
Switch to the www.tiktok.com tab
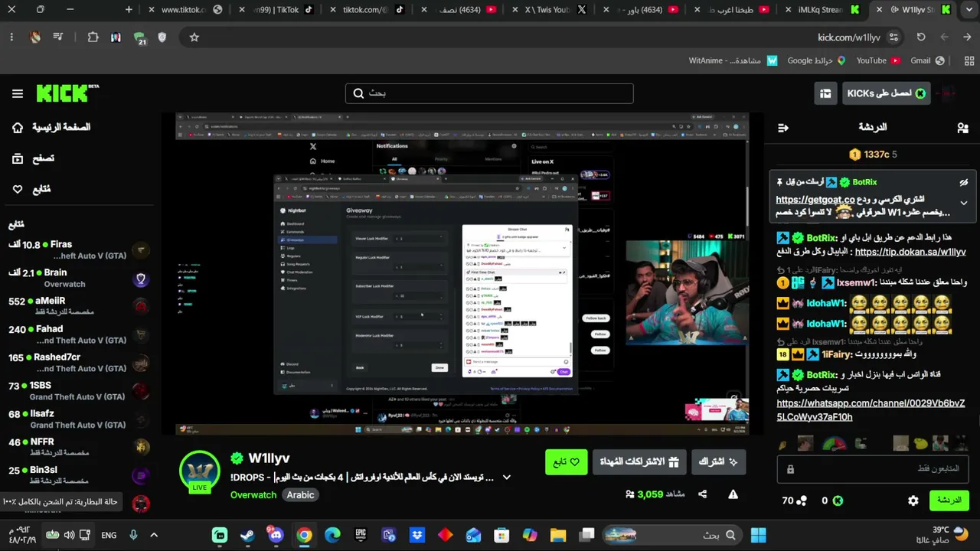point(185,10)
